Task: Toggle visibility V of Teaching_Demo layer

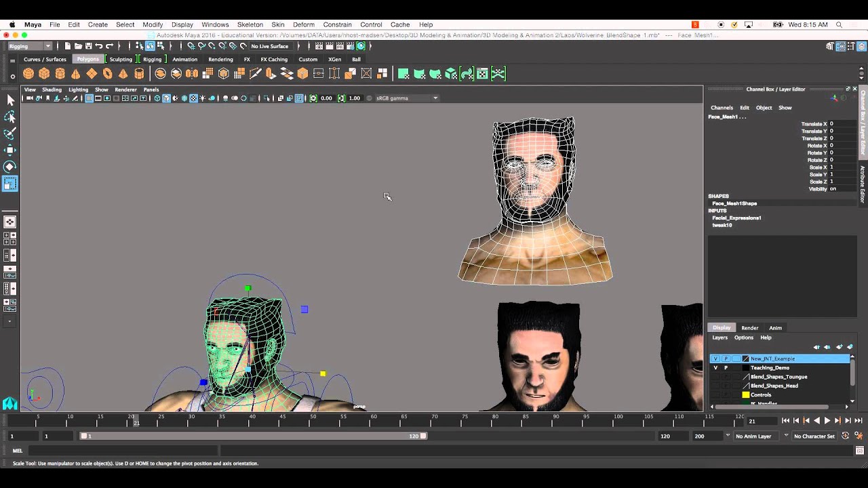Action: (x=715, y=367)
